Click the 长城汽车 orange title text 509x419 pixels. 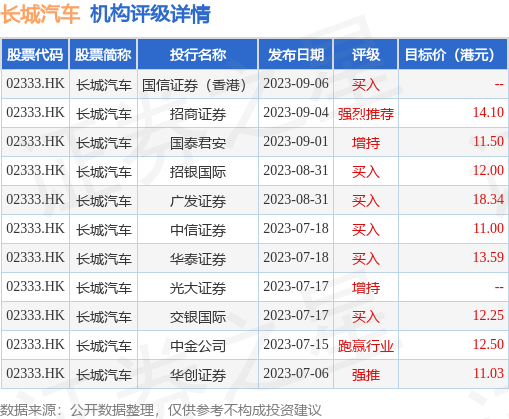pos(40,14)
